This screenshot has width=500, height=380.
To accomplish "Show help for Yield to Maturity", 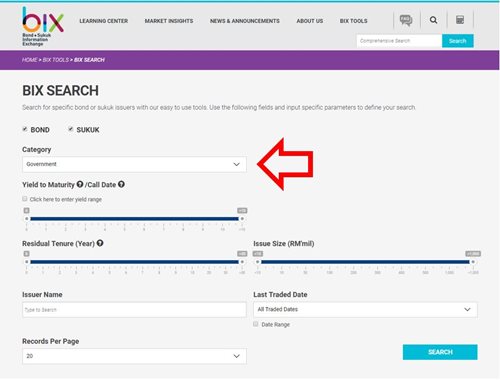I will (80, 184).
